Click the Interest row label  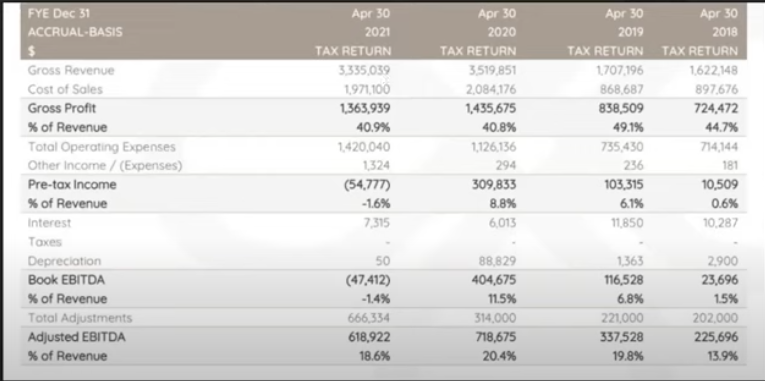tap(49, 223)
